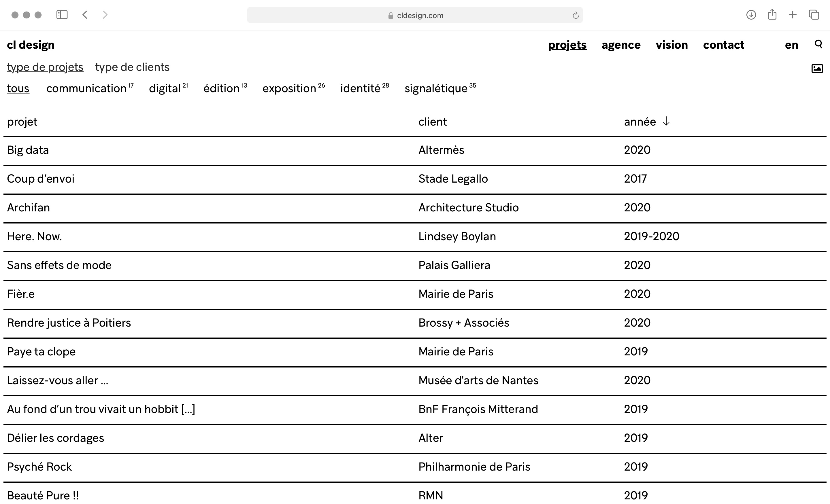Click the cl design logo
Viewport: 830px width, 504px height.
31,45
